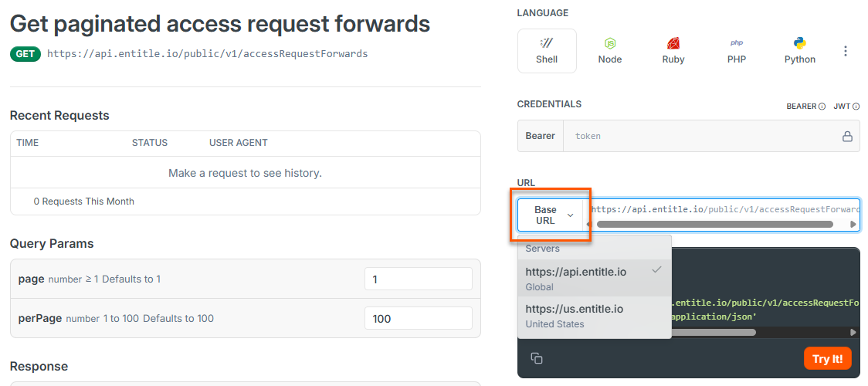868x386 pixels.
Task: Click the JWT info icon
Action: pos(856,107)
